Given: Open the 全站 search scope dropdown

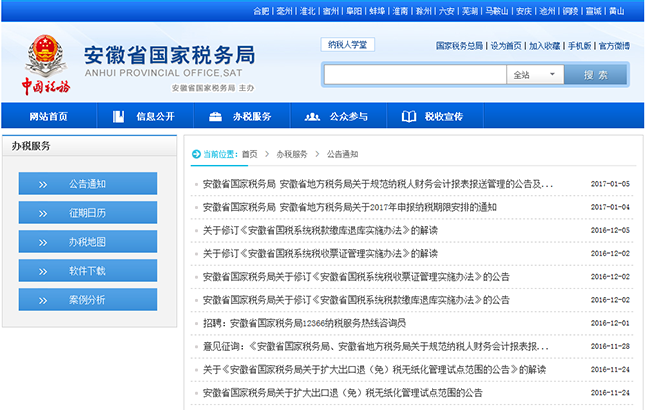Looking at the screenshot, I should point(532,75).
